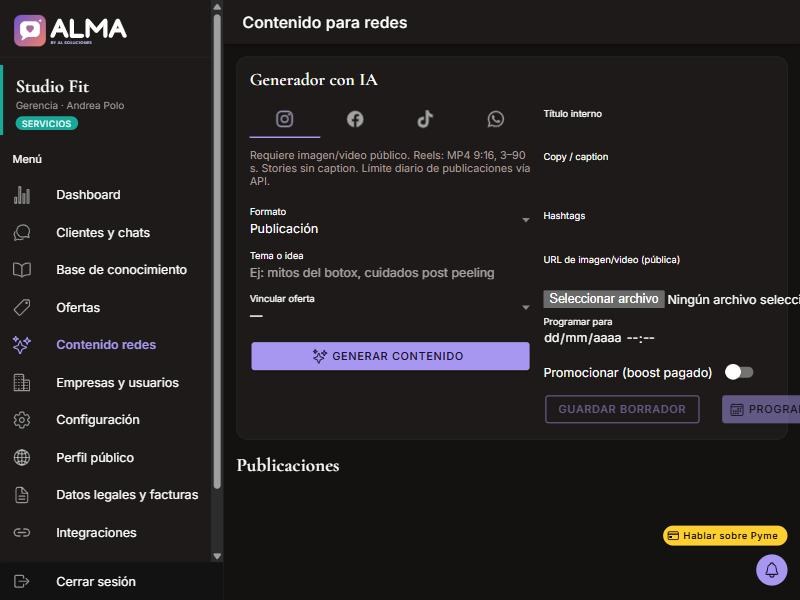Open notifications bell button
The height and width of the screenshot is (600, 800).
click(771, 570)
